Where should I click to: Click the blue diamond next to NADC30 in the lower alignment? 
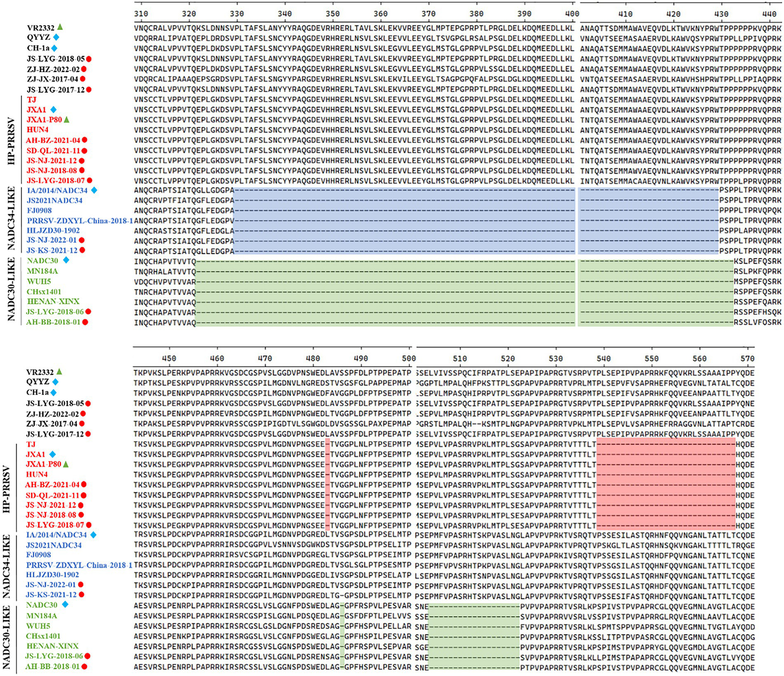pos(65,605)
